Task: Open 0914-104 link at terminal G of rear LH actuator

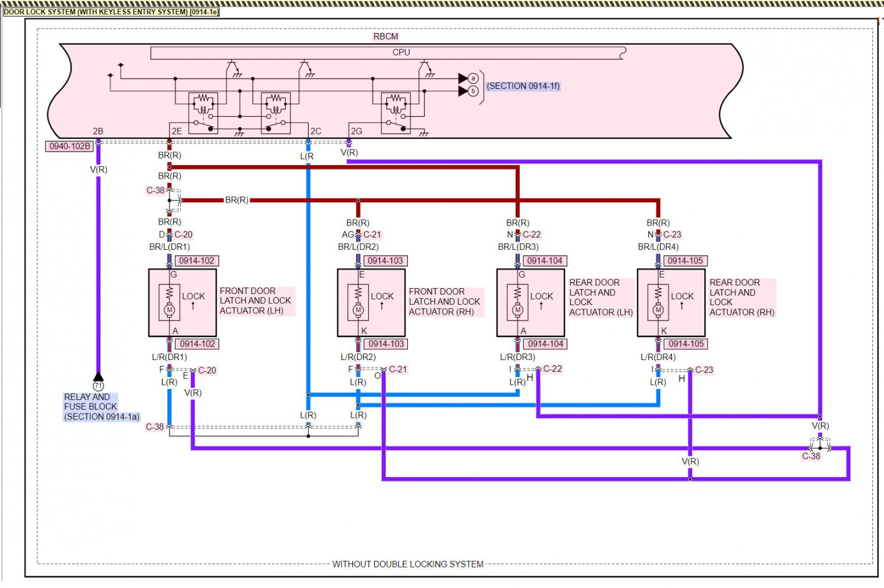Action: pos(545,260)
